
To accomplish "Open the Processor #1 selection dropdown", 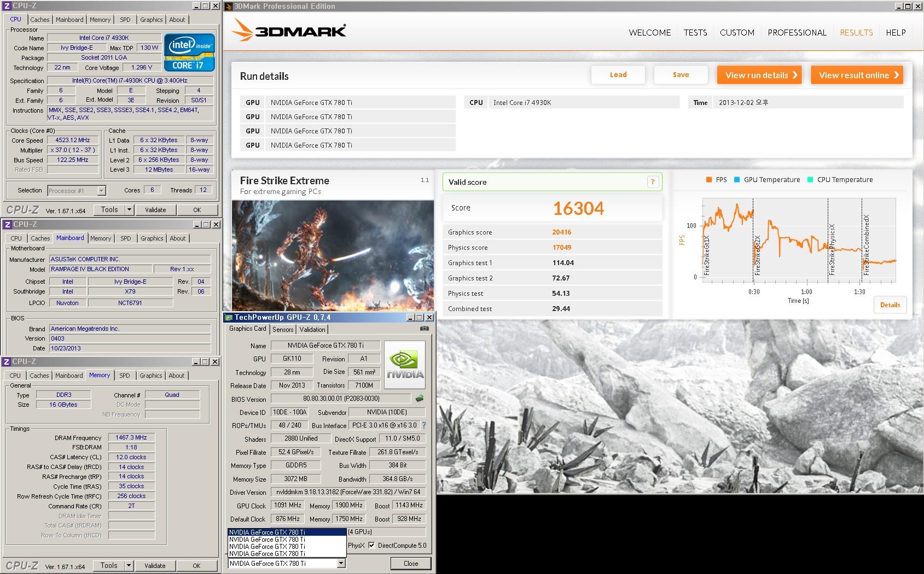I will tap(101, 191).
